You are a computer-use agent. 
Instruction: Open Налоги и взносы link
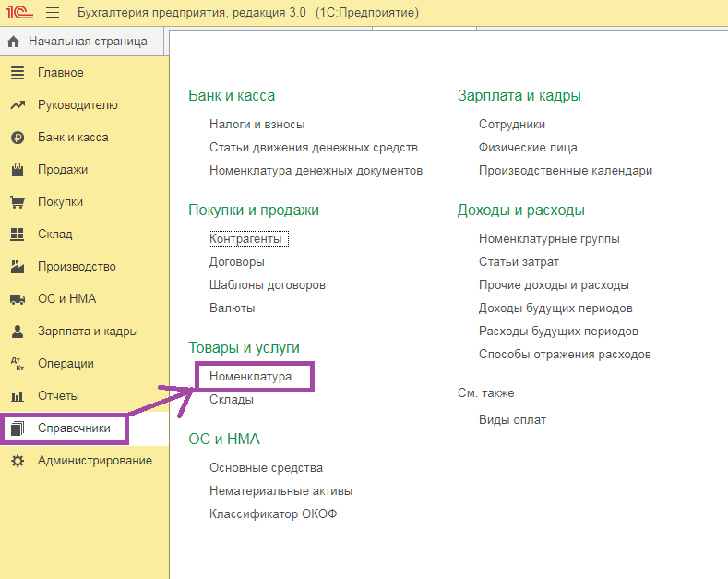pyautogui.click(x=257, y=125)
